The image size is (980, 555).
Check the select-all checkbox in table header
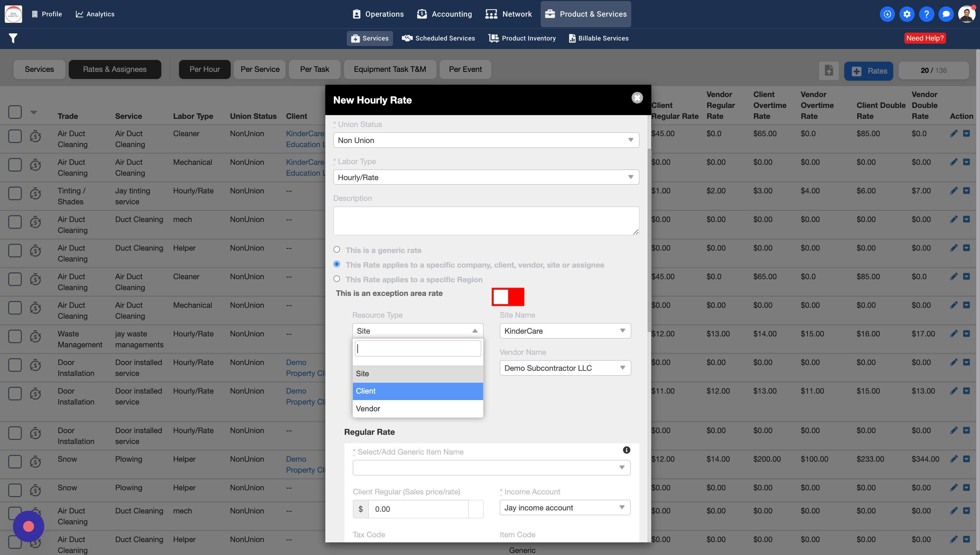tap(15, 112)
